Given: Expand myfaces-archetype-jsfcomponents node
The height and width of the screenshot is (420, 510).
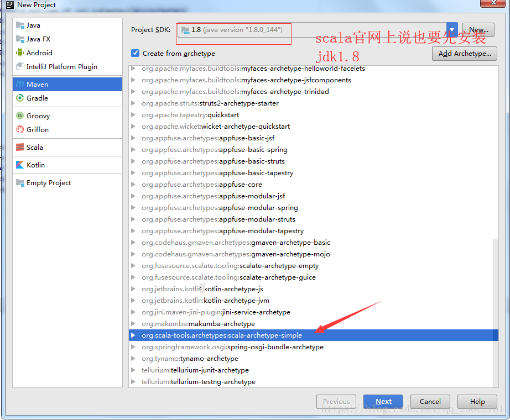Looking at the screenshot, I should point(133,80).
